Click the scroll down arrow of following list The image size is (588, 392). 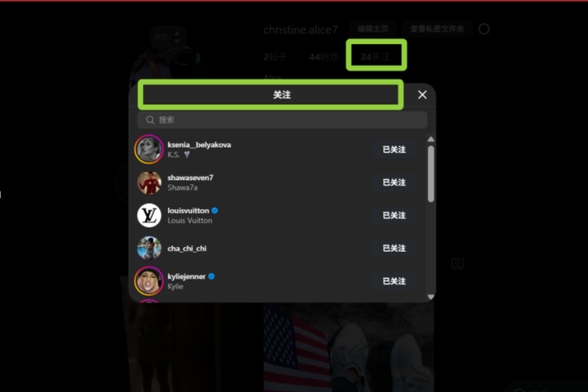coord(431,297)
